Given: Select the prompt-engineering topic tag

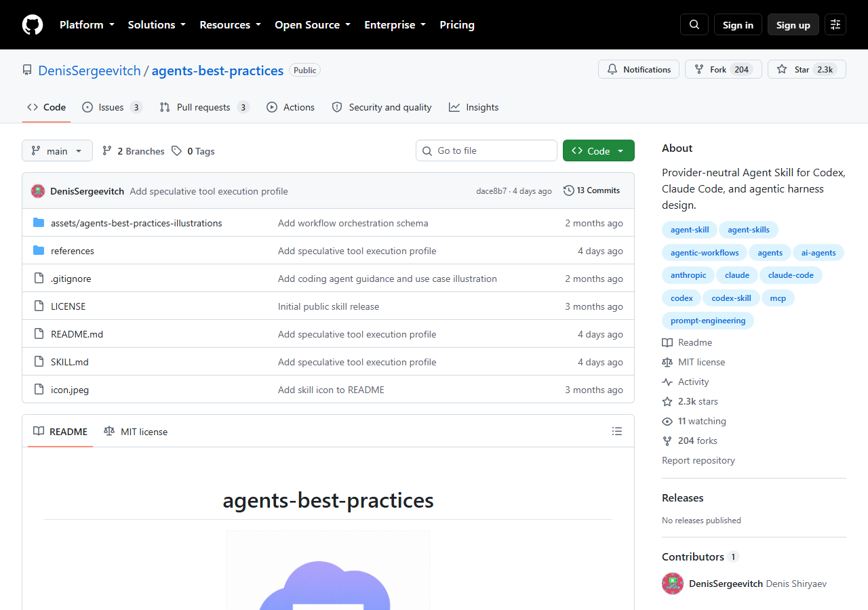Looking at the screenshot, I should [x=708, y=321].
